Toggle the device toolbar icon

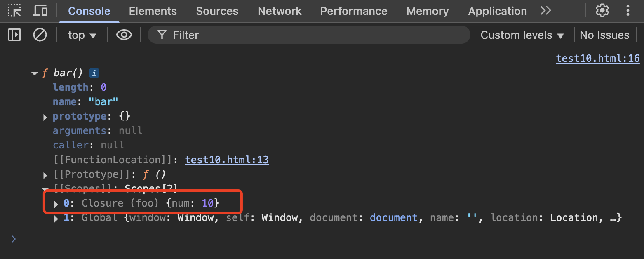coord(40,11)
